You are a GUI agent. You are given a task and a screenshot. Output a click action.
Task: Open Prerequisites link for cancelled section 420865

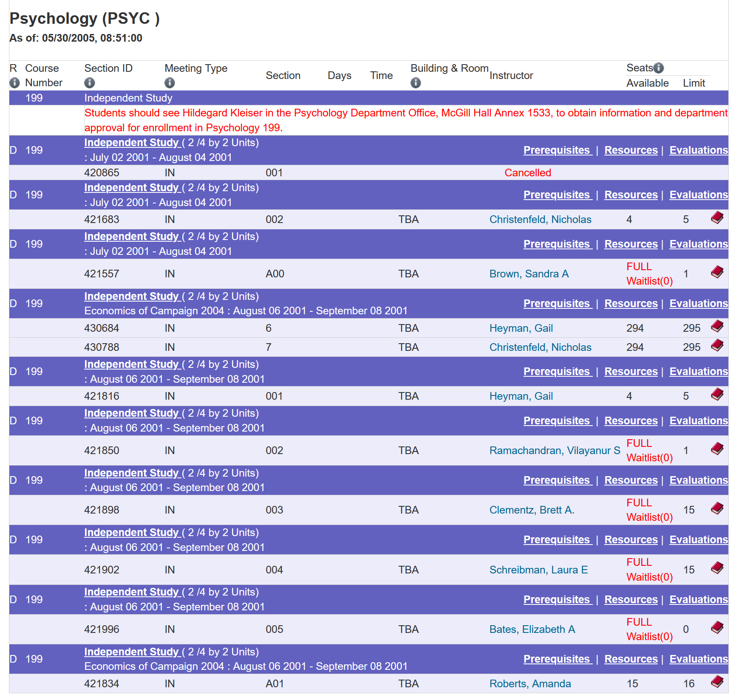(557, 150)
